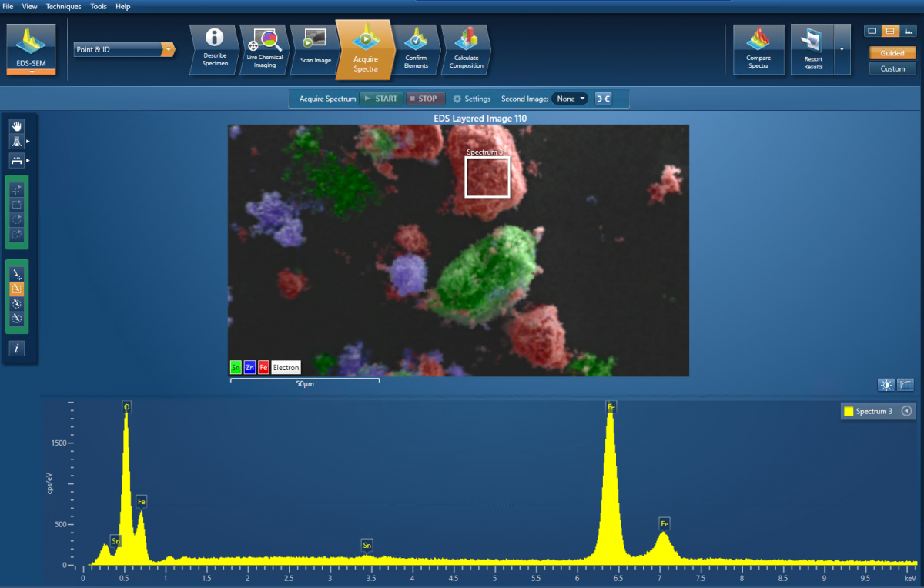Viewport: 924px width, 588px height.
Task: Click the Sn green color swatch
Action: [x=236, y=367]
